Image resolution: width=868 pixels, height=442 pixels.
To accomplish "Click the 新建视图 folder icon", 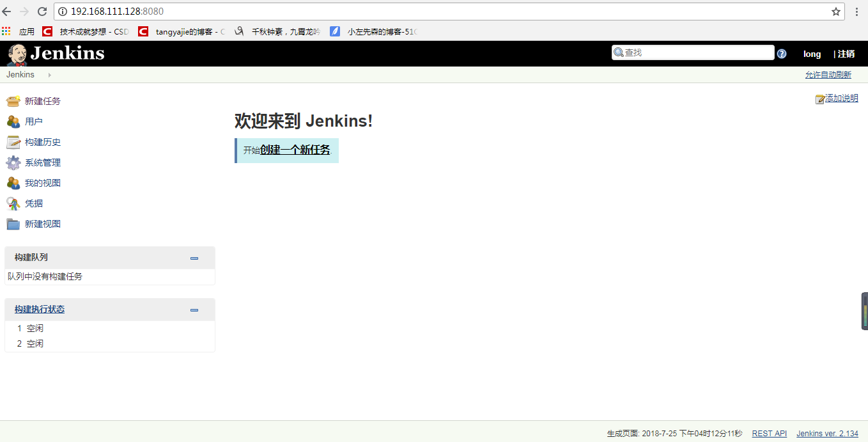I will pyautogui.click(x=13, y=224).
